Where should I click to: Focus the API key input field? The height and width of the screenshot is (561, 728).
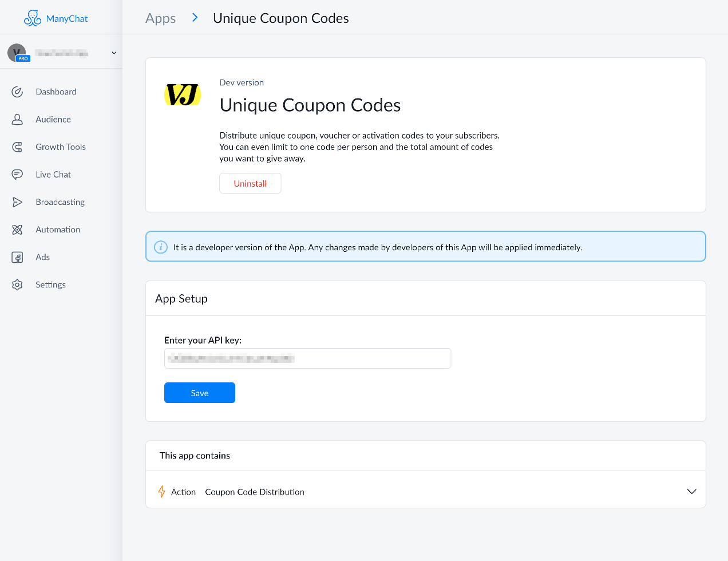tap(308, 358)
